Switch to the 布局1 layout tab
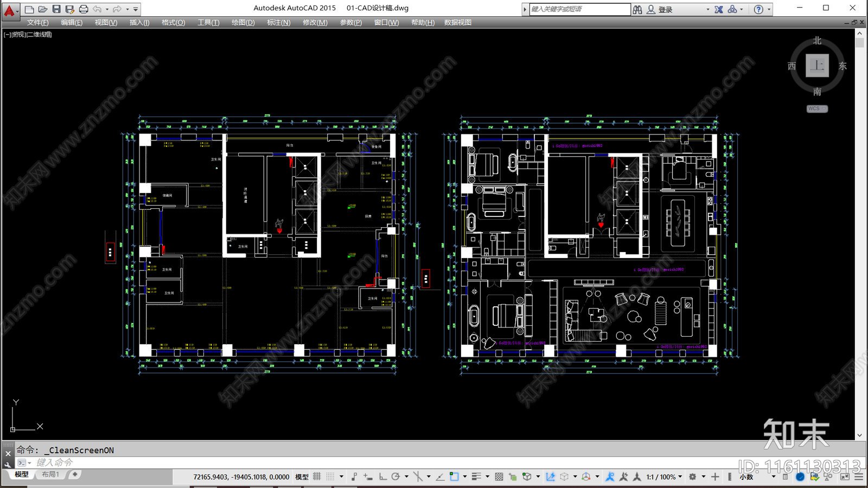This screenshot has height=488, width=868. coord(51,474)
